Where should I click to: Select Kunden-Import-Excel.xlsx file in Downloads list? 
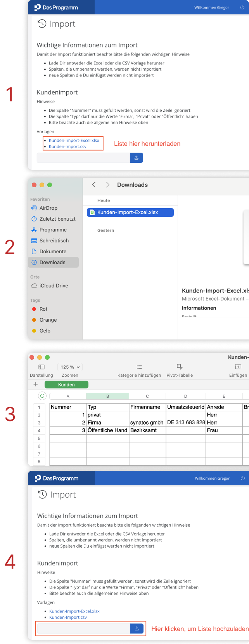128,212
